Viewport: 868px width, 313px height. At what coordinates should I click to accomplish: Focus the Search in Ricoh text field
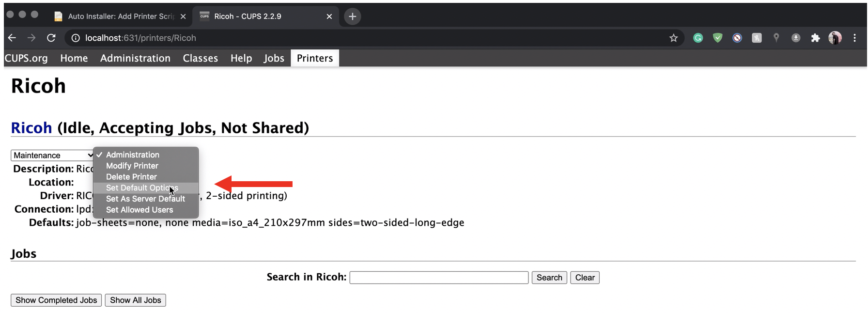tap(439, 278)
